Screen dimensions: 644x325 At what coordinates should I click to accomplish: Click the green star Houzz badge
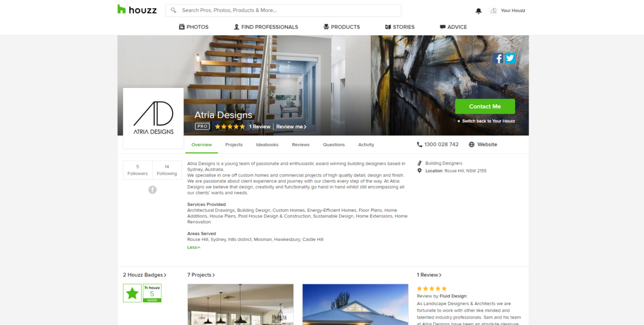132,293
